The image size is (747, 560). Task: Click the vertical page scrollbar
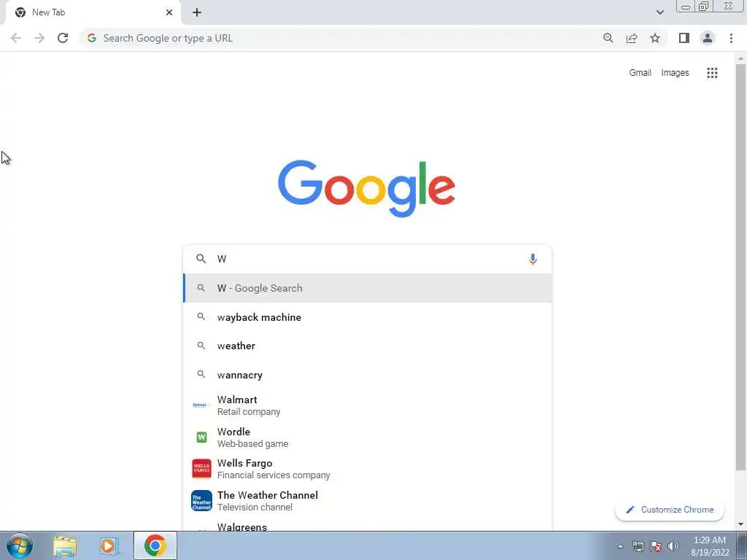[x=740, y=267]
